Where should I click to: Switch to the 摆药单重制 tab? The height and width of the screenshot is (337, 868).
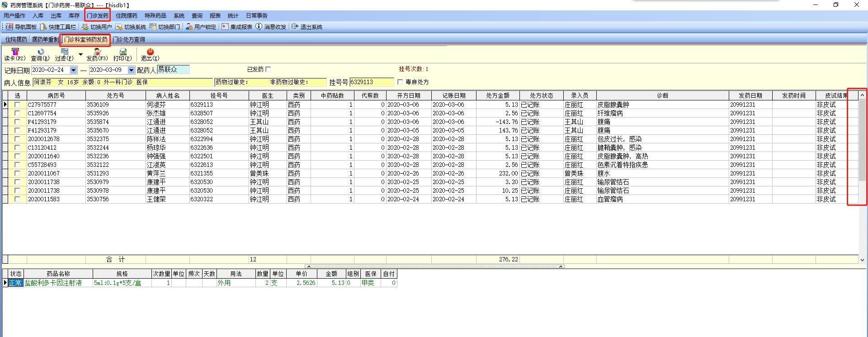tap(45, 39)
